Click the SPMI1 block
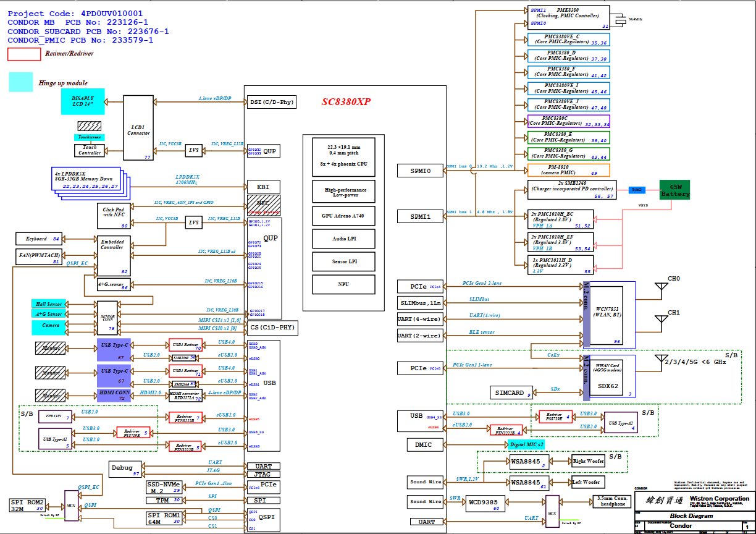 coord(421,216)
